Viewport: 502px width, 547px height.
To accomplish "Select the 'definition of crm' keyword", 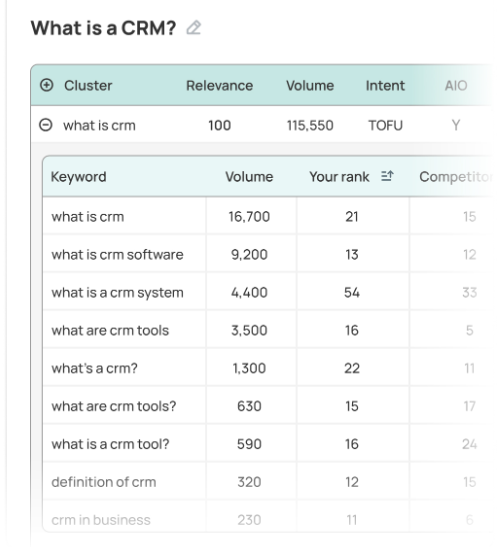I will [104, 482].
